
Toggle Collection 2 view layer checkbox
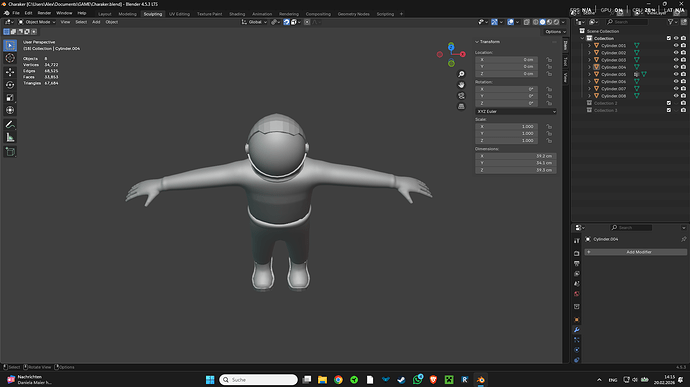point(669,103)
